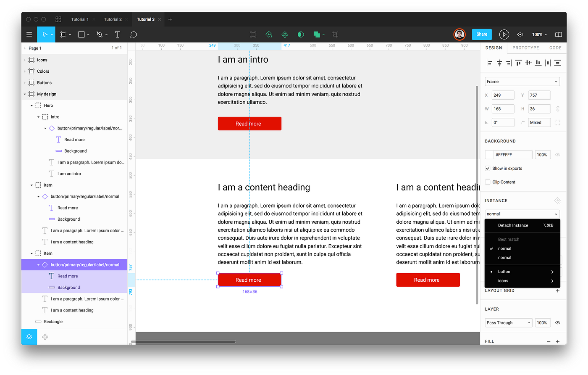Select the Colors frame layer

(74, 71)
